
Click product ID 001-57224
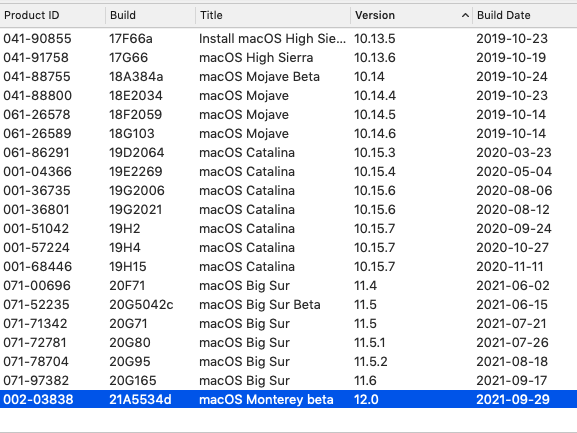point(36,248)
